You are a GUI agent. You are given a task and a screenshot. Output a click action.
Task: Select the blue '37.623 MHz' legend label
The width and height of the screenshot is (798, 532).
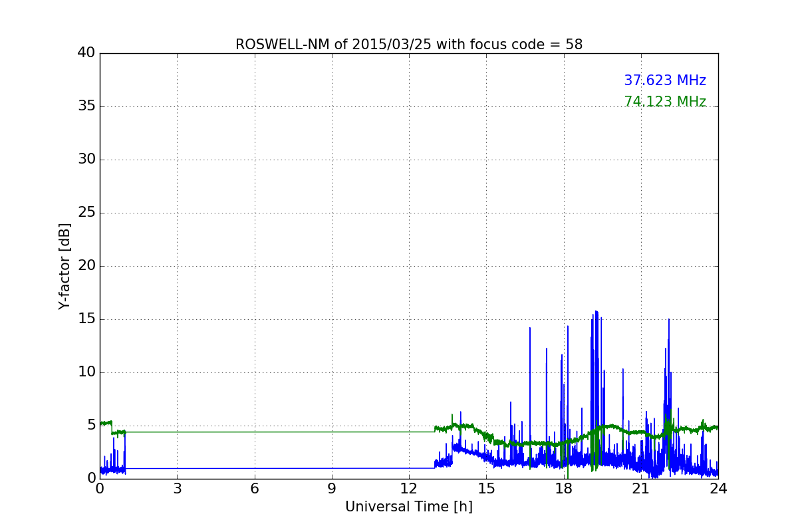point(665,80)
